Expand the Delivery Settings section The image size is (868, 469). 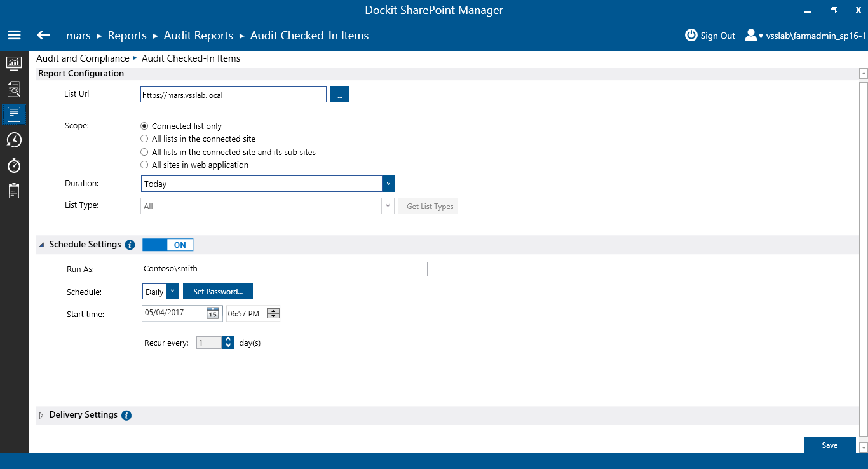click(41, 415)
